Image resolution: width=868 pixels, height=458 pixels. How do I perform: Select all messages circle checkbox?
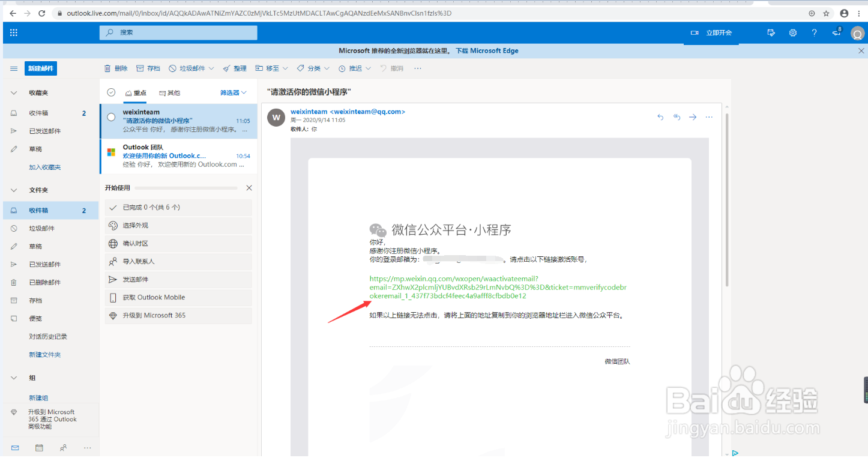[111, 92]
